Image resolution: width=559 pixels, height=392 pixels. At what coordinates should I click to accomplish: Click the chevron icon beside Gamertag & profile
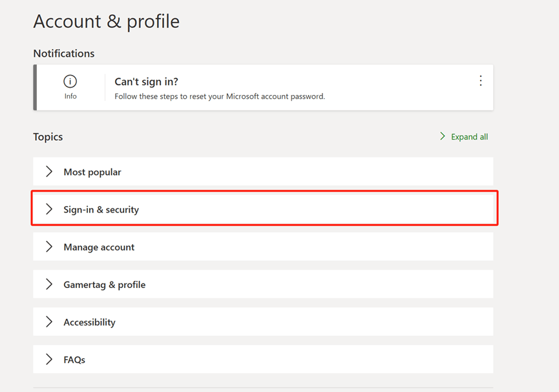click(x=49, y=284)
